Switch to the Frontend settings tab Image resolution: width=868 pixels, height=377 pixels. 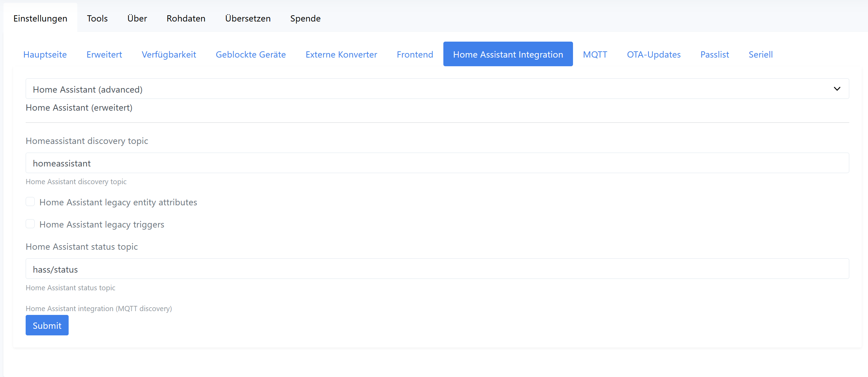[x=415, y=54]
